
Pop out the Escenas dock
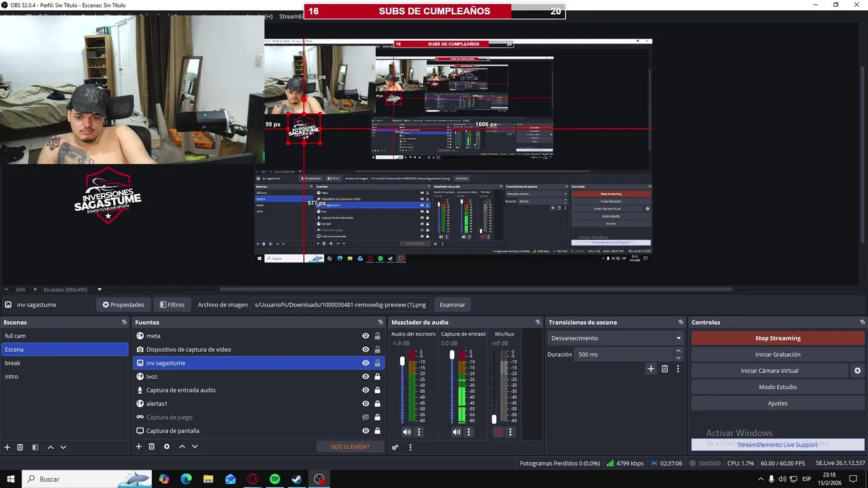point(124,323)
